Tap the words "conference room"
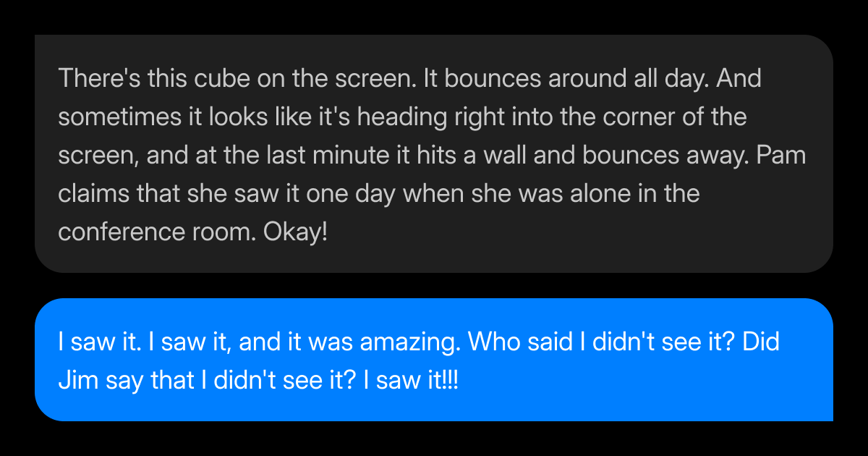 click(x=158, y=232)
